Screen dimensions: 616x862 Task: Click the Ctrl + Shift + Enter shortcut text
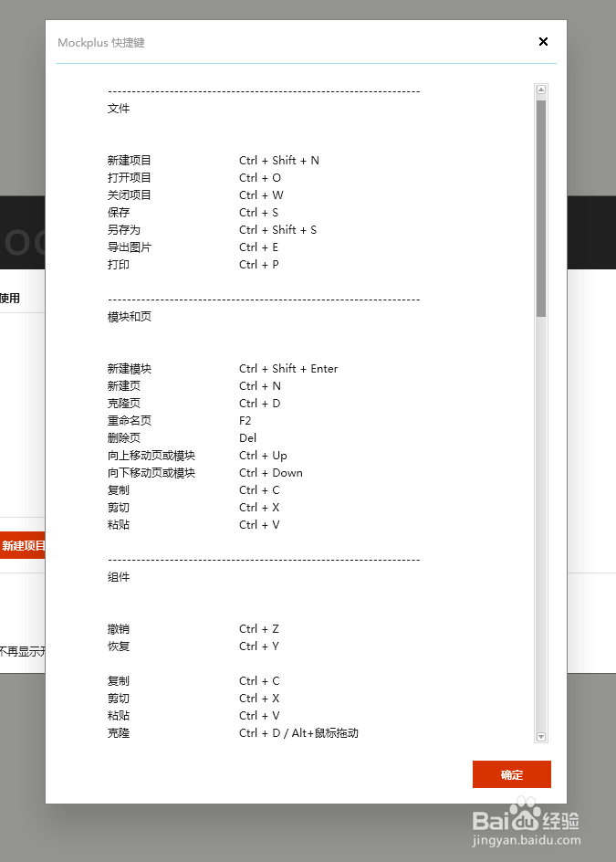(x=288, y=369)
